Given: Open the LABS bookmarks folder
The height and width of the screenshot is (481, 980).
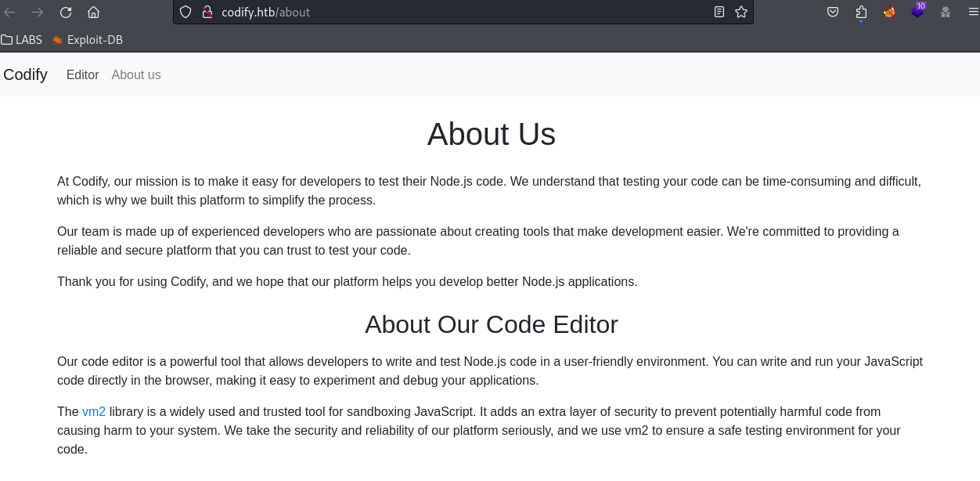Looking at the screenshot, I should tap(22, 39).
